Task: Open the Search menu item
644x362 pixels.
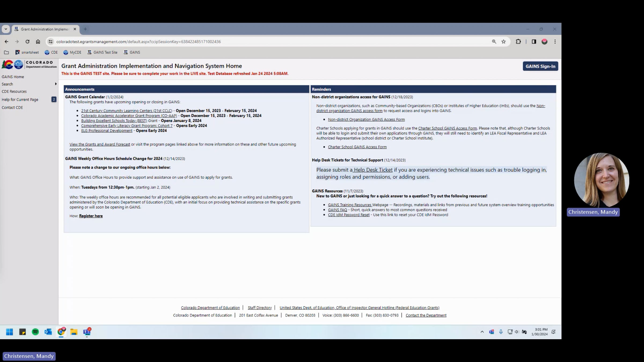Action: 7,84
